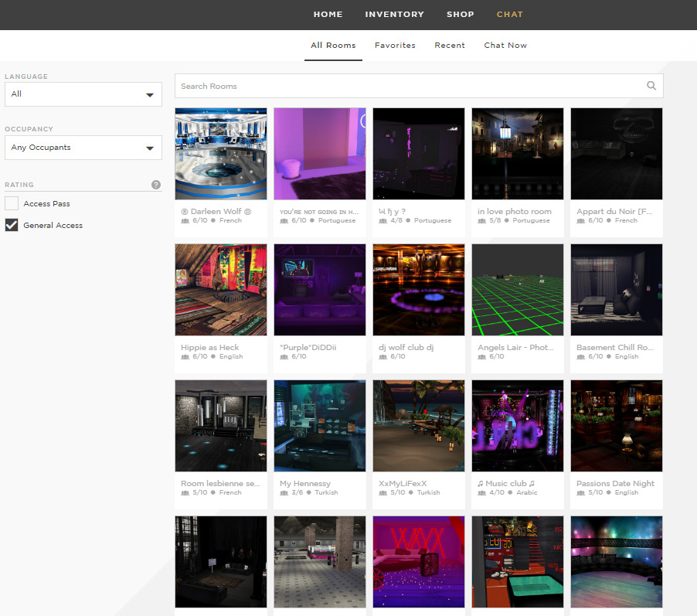Click occupancy icon under dj wolf club dj

tap(382, 357)
